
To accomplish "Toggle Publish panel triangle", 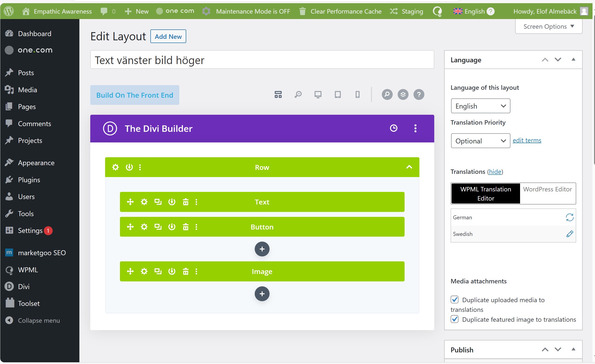I will point(573,349).
